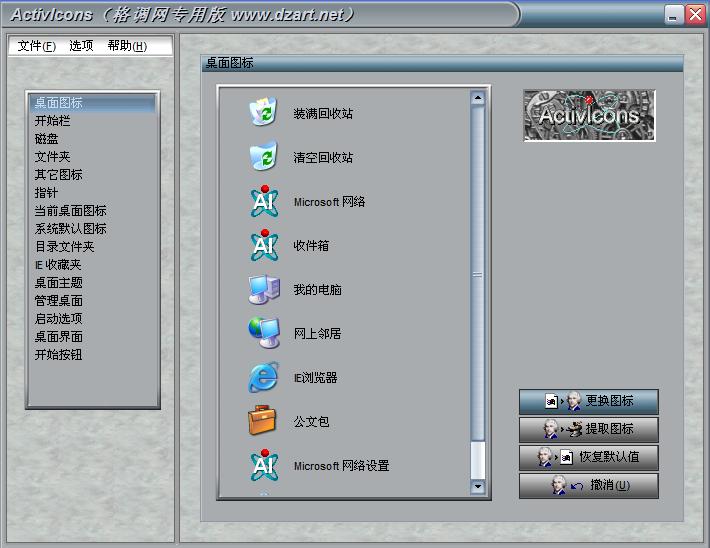Select 开始按钮 in the category list
This screenshot has height=548, width=710.
(93, 355)
